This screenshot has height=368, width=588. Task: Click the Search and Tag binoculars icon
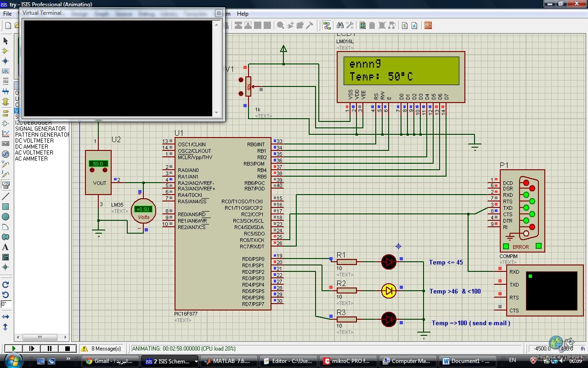pyautogui.click(x=340, y=25)
